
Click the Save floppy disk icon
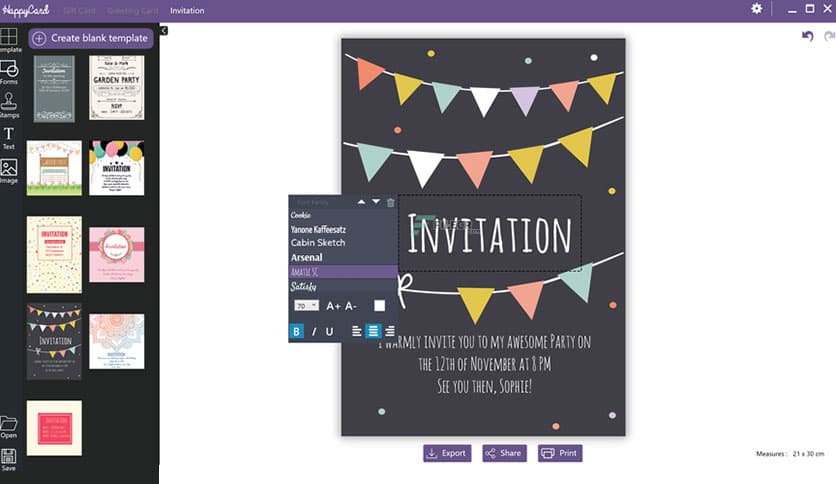[x=9, y=459]
